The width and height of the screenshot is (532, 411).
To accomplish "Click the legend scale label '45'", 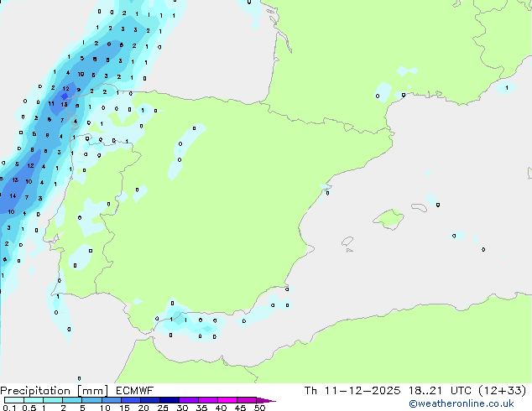I will [240, 408].
